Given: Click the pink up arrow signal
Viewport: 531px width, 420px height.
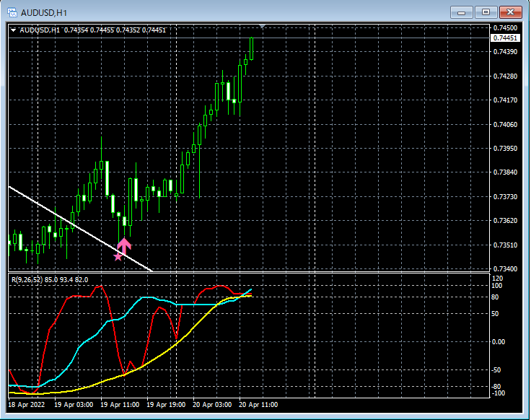Looking at the screenshot, I should [124, 246].
